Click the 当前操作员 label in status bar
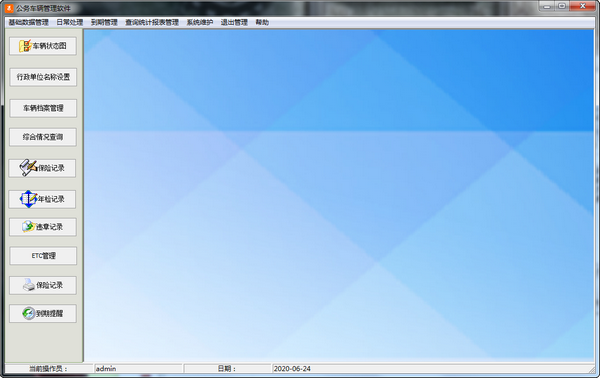 tap(49, 369)
